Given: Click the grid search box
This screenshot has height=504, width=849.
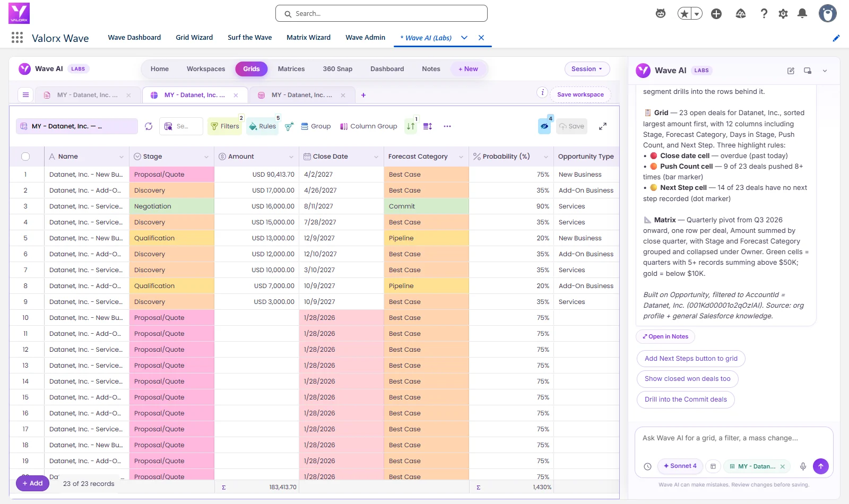Looking at the screenshot, I should (x=181, y=126).
